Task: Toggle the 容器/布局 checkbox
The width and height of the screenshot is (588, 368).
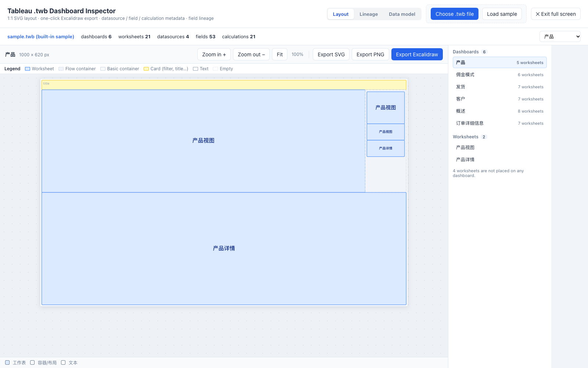Action: click(x=32, y=362)
